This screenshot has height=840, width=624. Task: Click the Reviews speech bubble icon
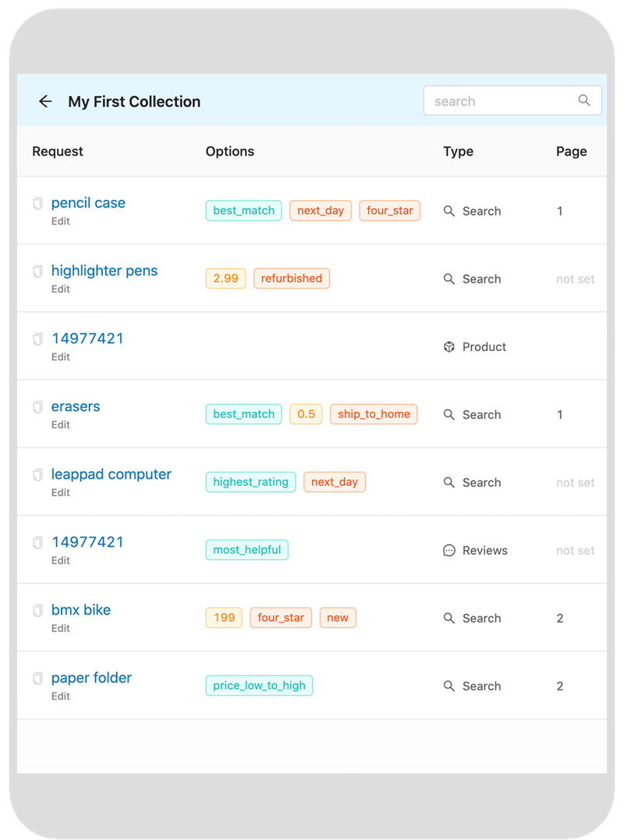449,551
